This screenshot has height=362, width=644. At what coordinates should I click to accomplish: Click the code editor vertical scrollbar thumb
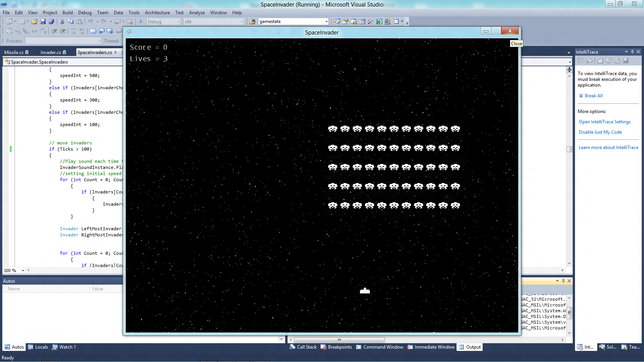tap(569, 149)
